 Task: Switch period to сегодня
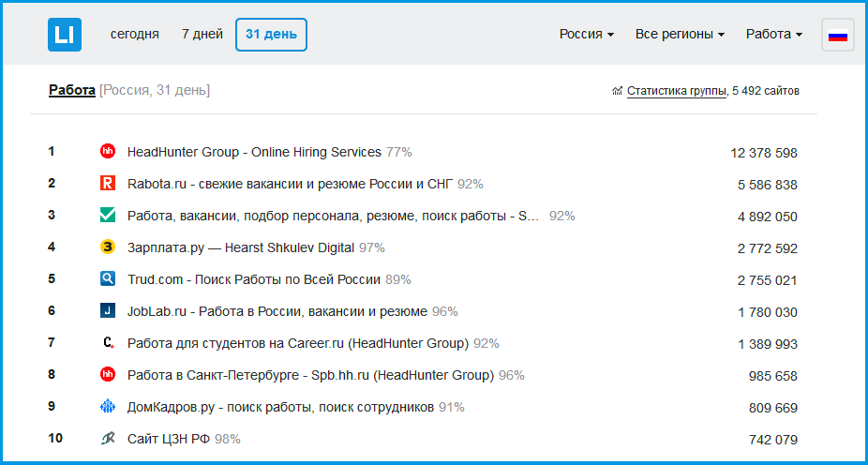pos(135,35)
